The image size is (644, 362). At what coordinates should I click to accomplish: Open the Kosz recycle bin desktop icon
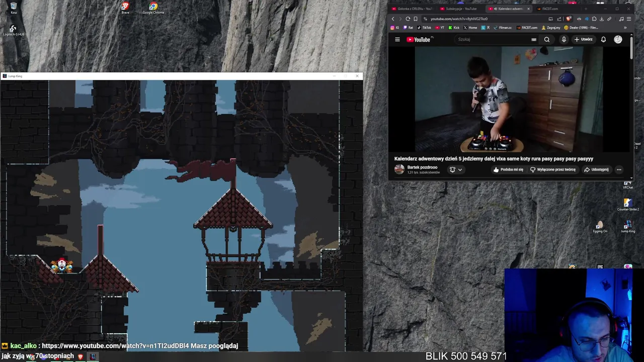click(x=14, y=8)
